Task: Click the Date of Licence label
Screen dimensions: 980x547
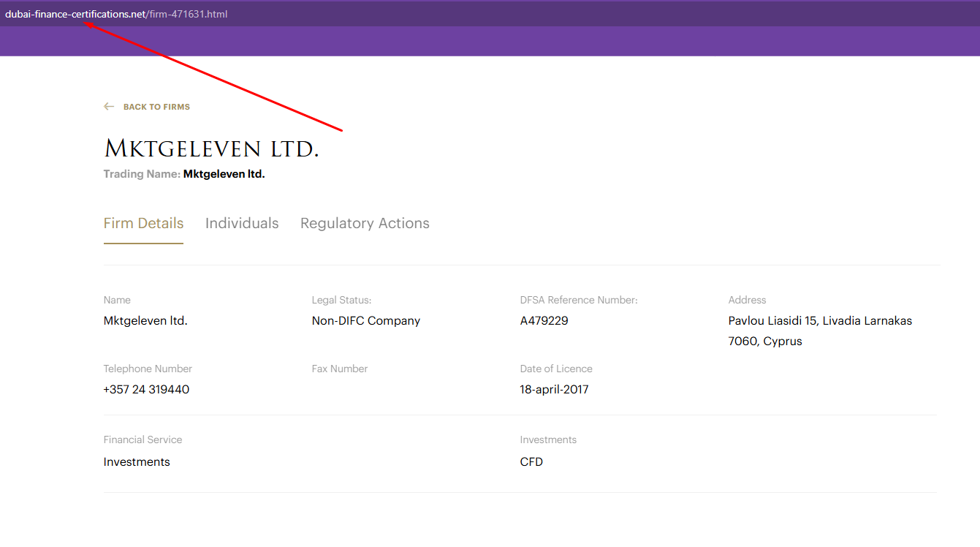Action: (x=556, y=369)
